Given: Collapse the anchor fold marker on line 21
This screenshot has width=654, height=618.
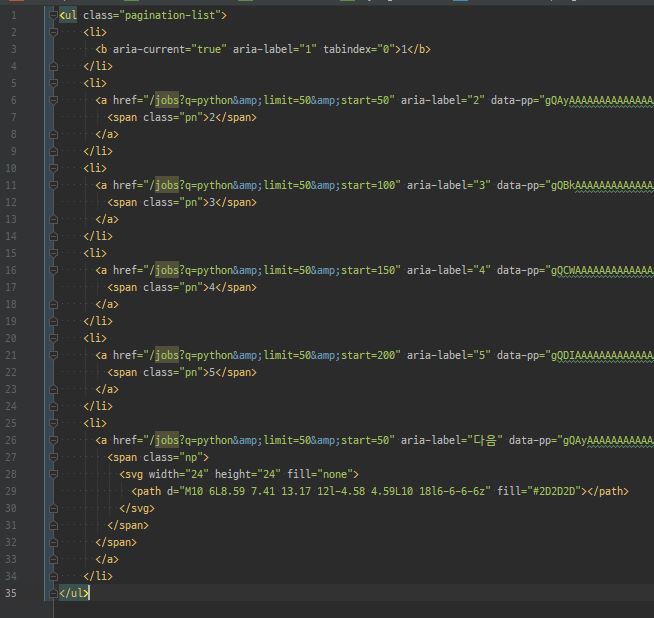Looking at the screenshot, I should (53, 355).
